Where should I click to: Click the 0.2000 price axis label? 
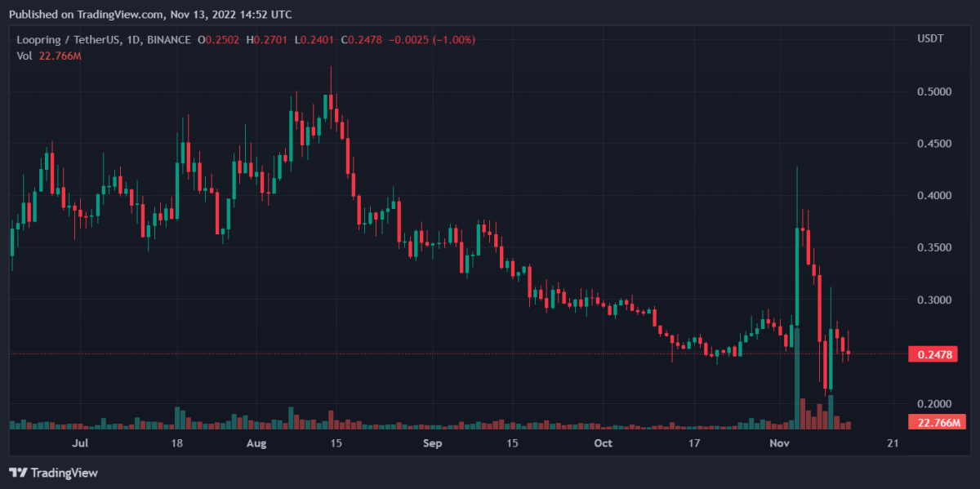[x=934, y=404]
